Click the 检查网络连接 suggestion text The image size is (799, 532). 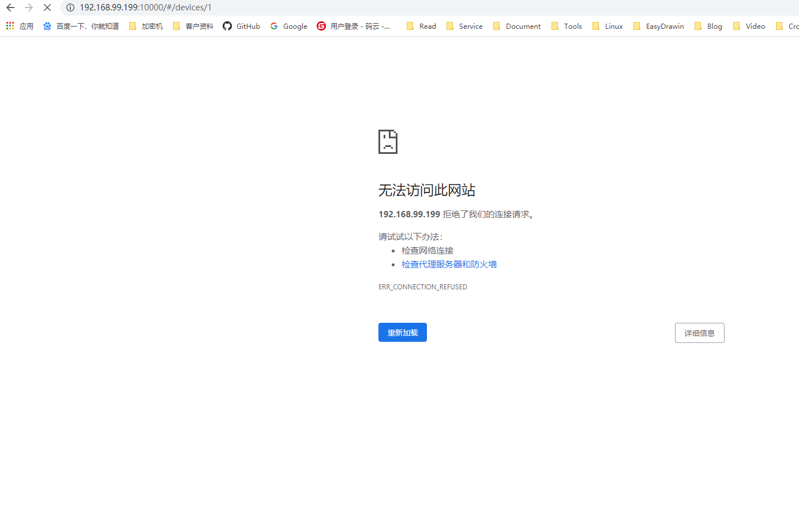click(427, 251)
